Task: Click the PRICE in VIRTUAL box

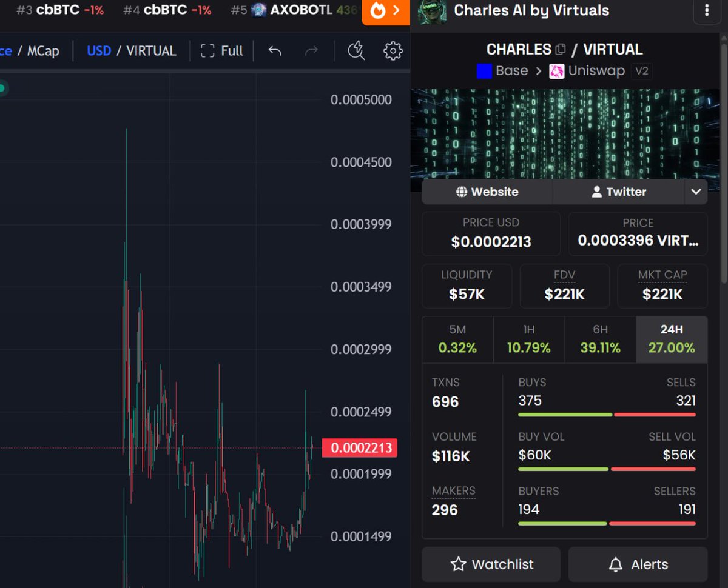Action: coord(638,233)
